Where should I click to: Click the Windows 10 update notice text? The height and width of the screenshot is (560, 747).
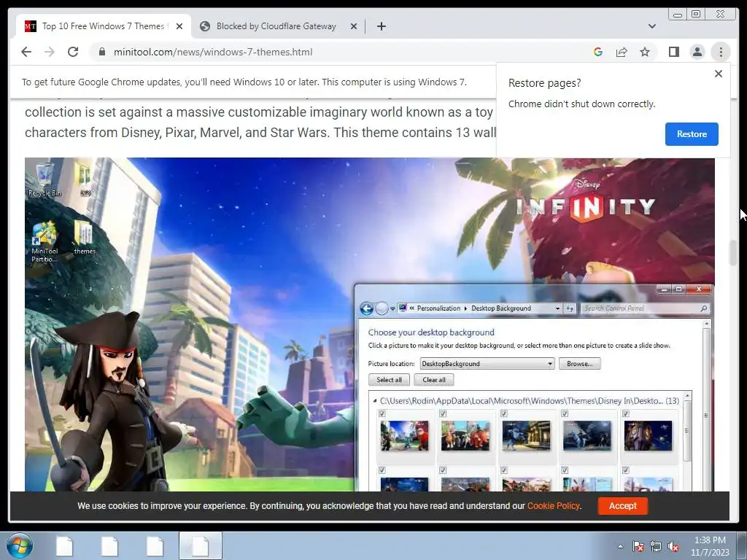tap(244, 82)
